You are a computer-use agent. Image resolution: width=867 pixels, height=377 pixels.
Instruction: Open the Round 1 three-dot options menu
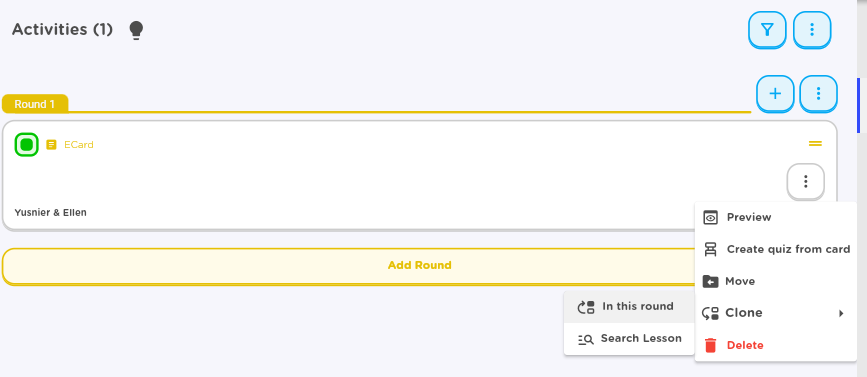[818, 93]
